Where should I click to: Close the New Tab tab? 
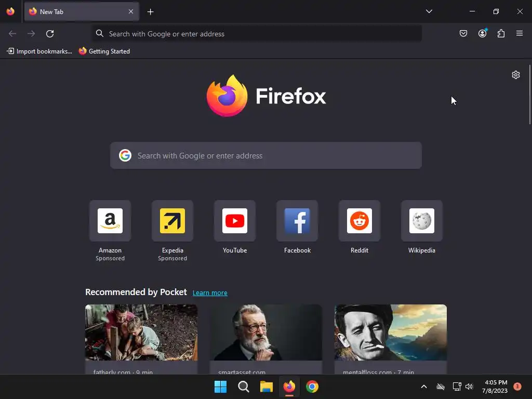point(131,11)
